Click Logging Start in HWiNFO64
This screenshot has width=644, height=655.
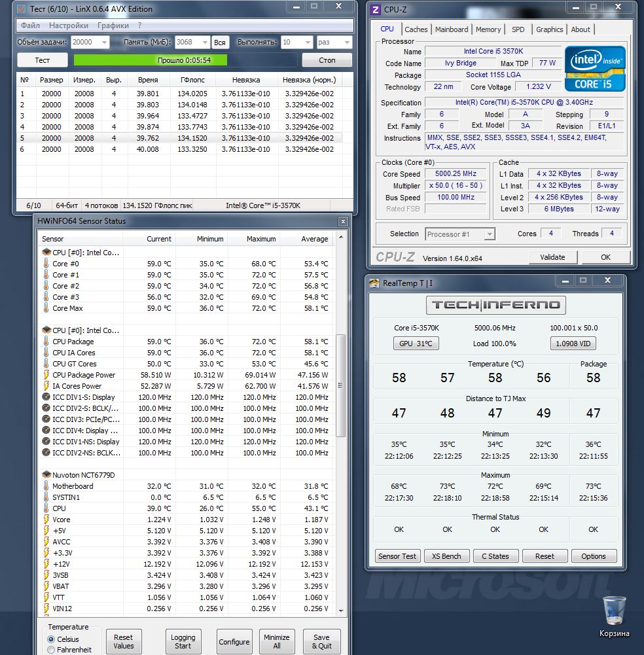(183, 642)
